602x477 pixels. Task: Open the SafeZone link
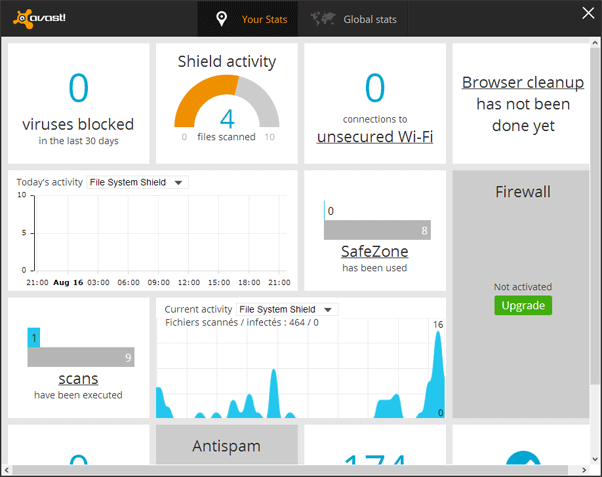coord(375,252)
